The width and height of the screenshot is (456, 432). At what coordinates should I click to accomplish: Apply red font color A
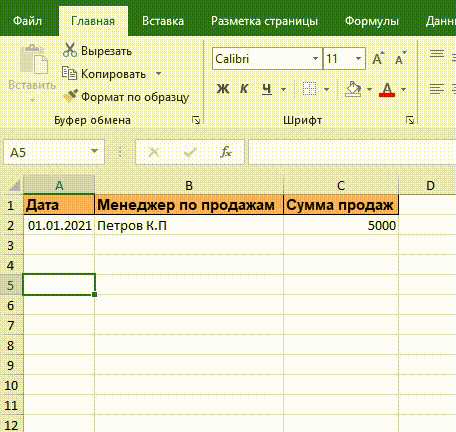(x=387, y=89)
